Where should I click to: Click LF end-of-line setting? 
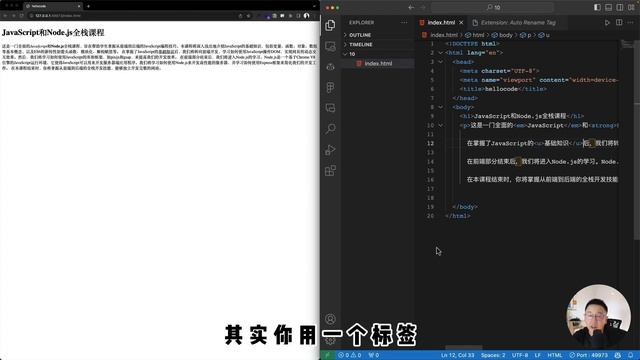[x=538, y=355]
